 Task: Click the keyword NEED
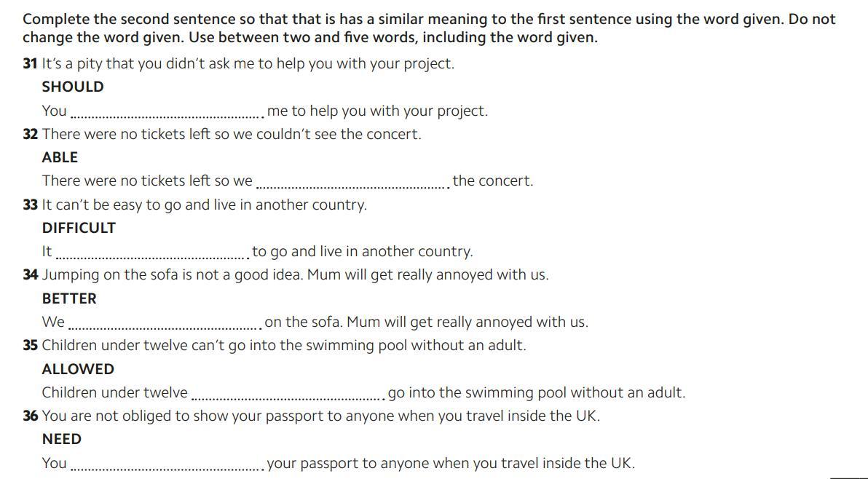pyautogui.click(x=61, y=439)
